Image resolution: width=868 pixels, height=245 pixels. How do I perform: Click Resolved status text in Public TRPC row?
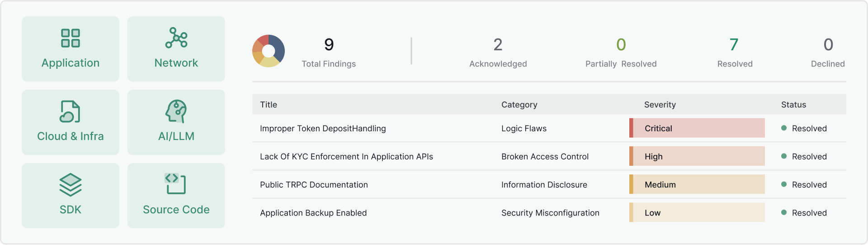click(x=809, y=184)
